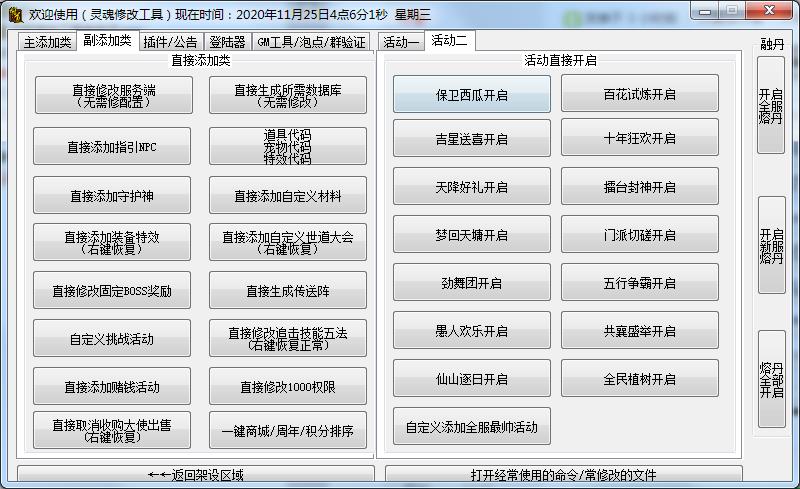
Task: Click the 直接生成传送阵 button
Action: pos(287,291)
